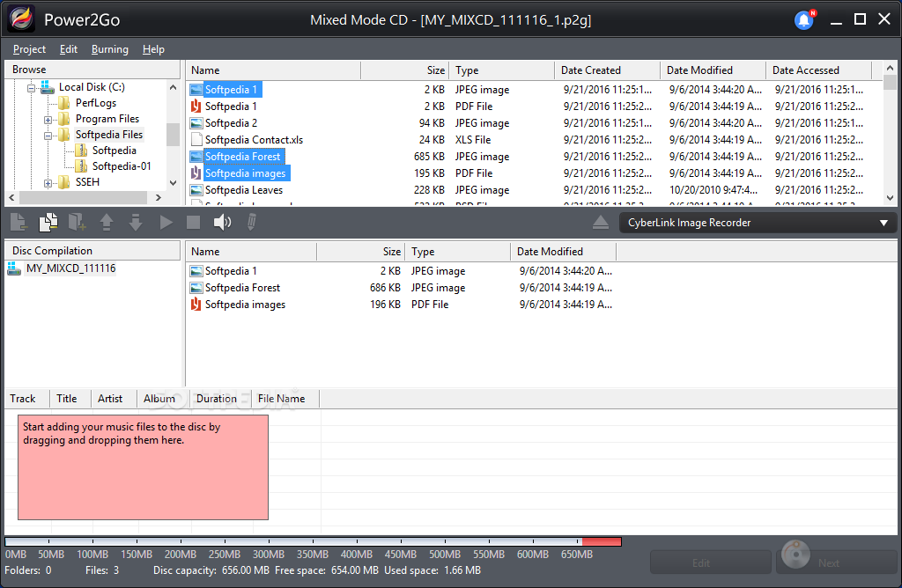Collapse the Softpedia Files tree node
902x588 pixels.
[x=48, y=136]
